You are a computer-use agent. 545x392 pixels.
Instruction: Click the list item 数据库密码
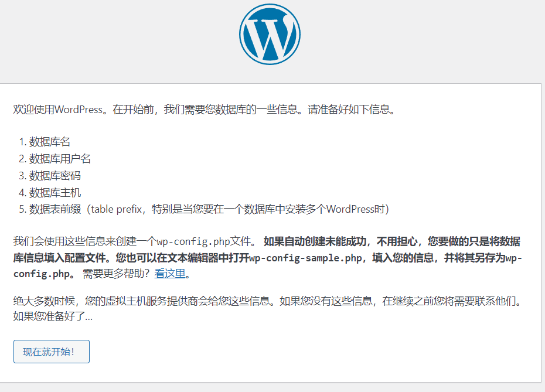point(55,176)
